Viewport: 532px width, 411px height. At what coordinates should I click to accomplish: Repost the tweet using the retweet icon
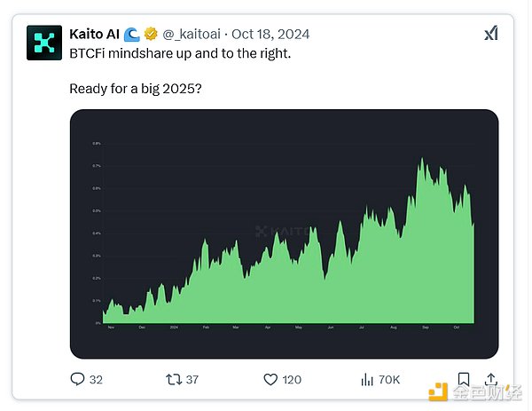[173, 379]
